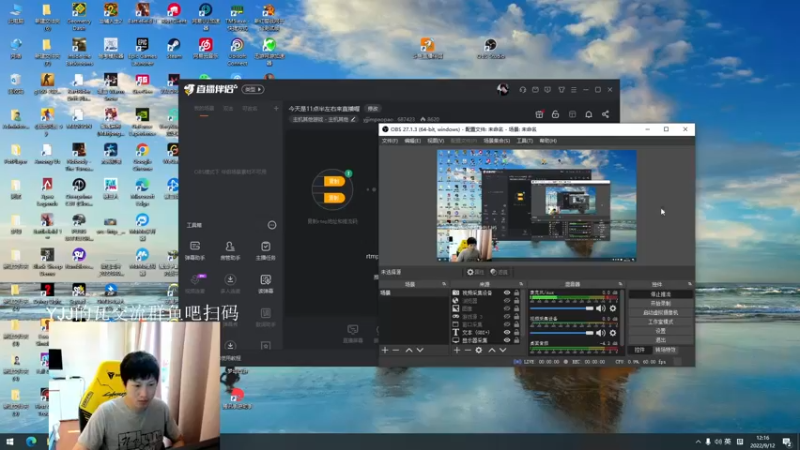800x450 pixels.
Task: Collapse the 工具箱 section in 直播伴侣
Action: tap(272, 225)
